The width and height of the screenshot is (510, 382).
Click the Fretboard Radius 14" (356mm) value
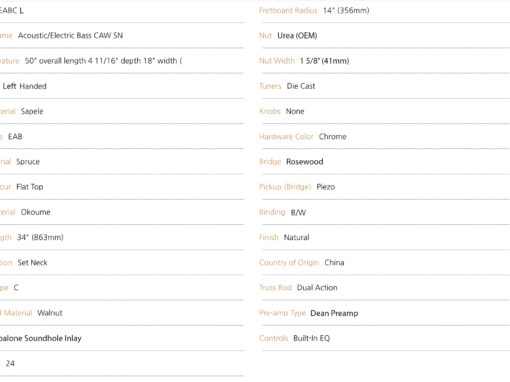click(346, 10)
